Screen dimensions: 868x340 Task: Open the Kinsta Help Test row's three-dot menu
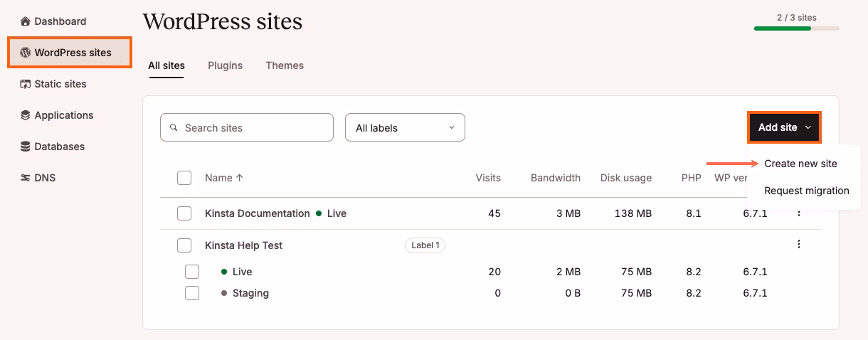[799, 245]
